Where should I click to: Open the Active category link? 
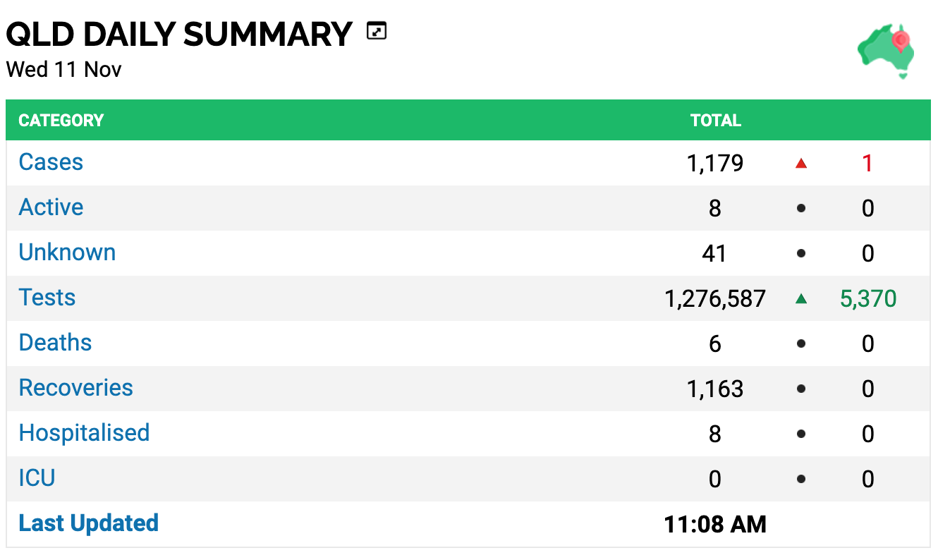pyautogui.click(x=51, y=207)
